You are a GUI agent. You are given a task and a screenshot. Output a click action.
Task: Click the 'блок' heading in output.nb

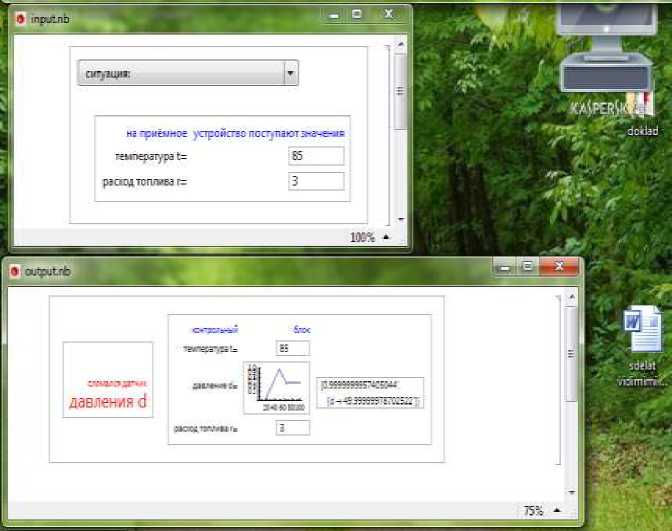302,330
